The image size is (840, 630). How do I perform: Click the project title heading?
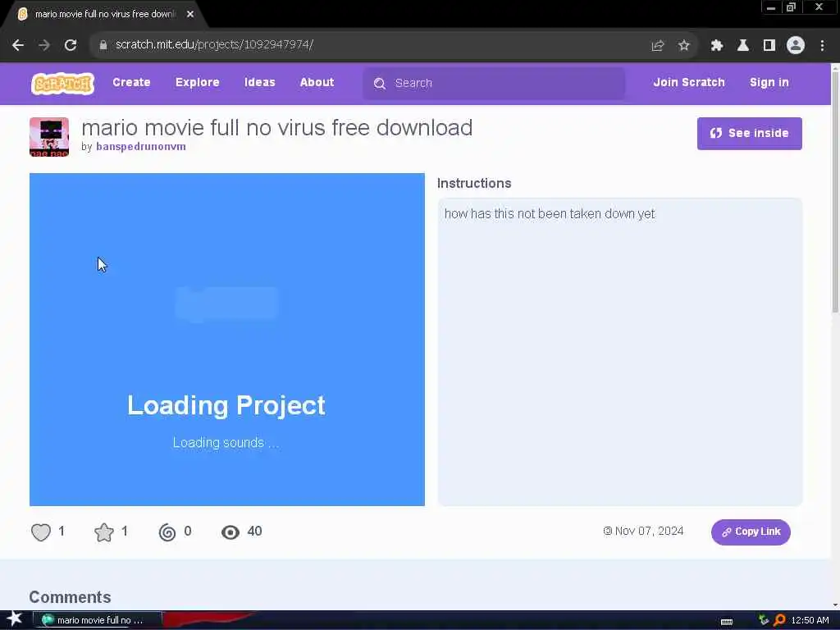coord(277,128)
